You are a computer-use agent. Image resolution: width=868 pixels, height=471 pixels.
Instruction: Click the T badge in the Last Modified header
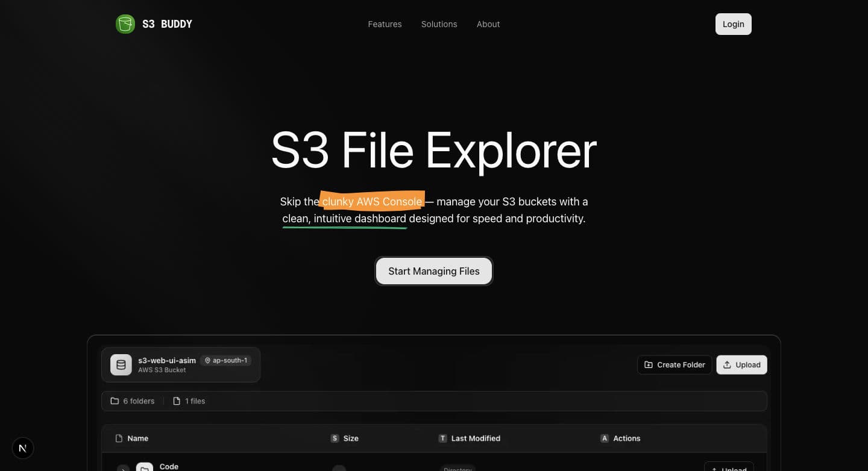pyautogui.click(x=443, y=438)
